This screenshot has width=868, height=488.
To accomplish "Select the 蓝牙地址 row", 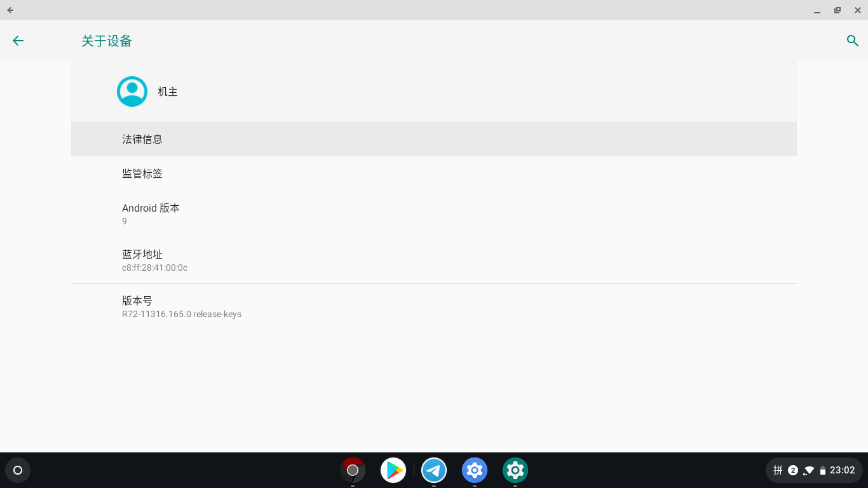I will click(434, 261).
